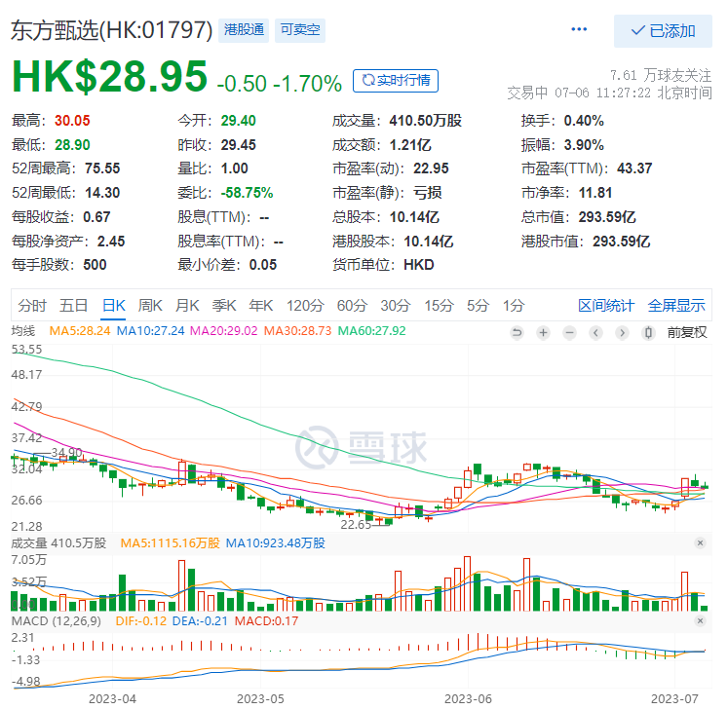Click the MA10:27.24 moving average label
Screen dimensions: 728x710
pos(150,331)
